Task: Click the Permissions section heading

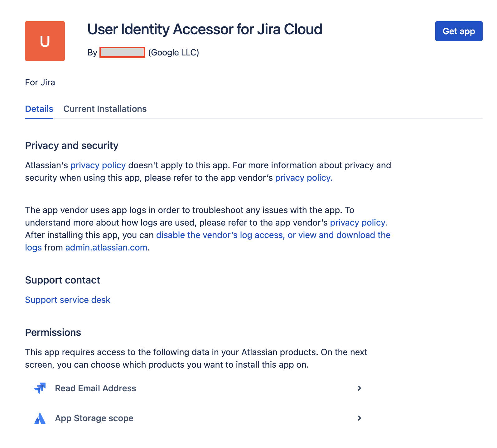Action: (x=53, y=332)
